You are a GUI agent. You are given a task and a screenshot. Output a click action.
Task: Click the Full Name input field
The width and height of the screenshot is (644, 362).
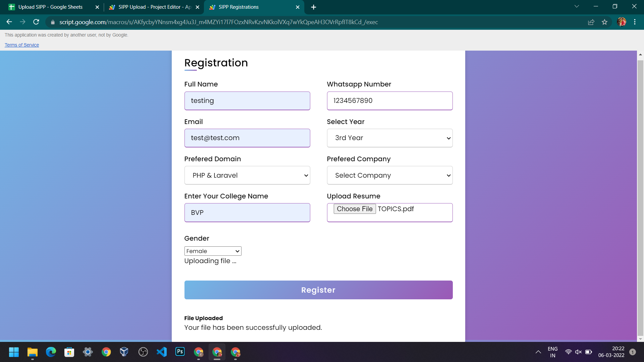[247, 101]
